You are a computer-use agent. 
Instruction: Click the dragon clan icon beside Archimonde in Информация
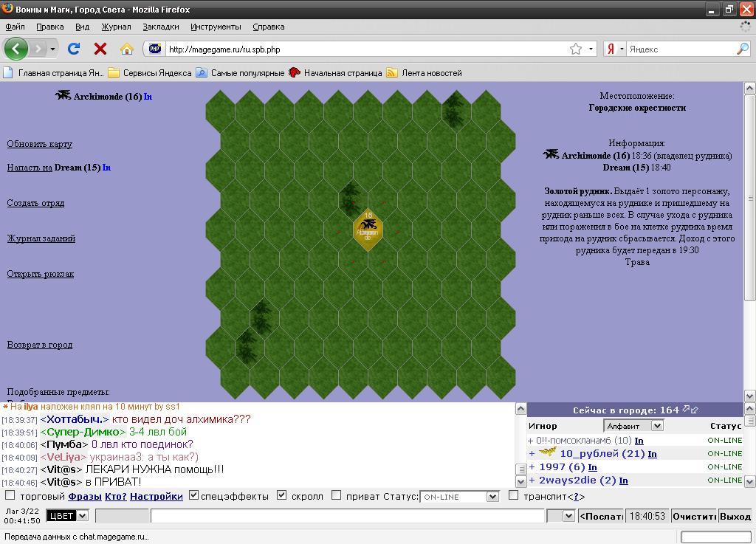pyautogui.click(x=551, y=155)
